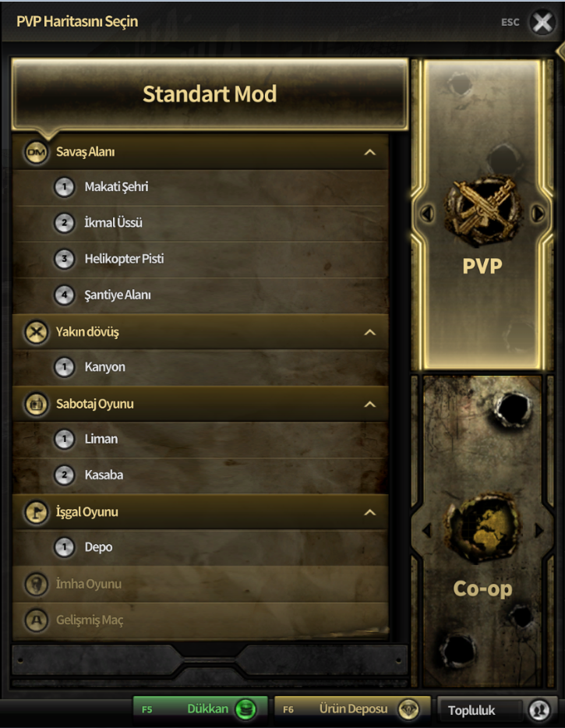Click the Topluluk community people icon
565x728 pixels.
539,709
